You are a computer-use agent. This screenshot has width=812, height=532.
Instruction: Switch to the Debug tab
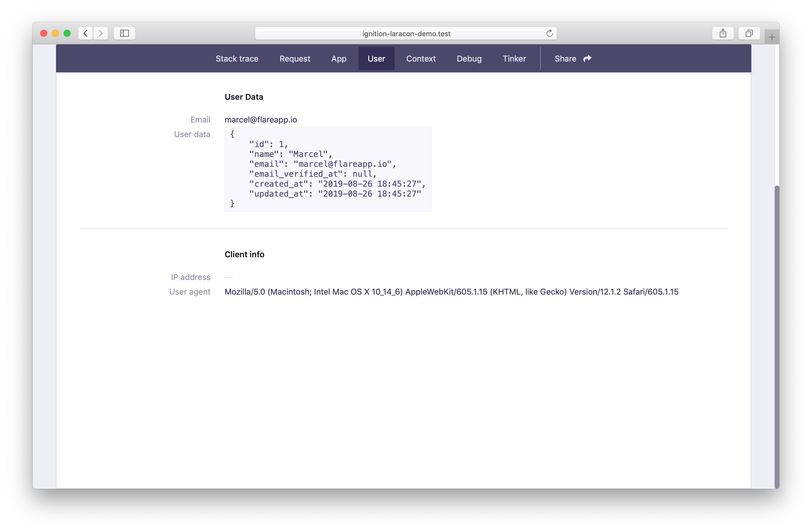[x=469, y=59]
